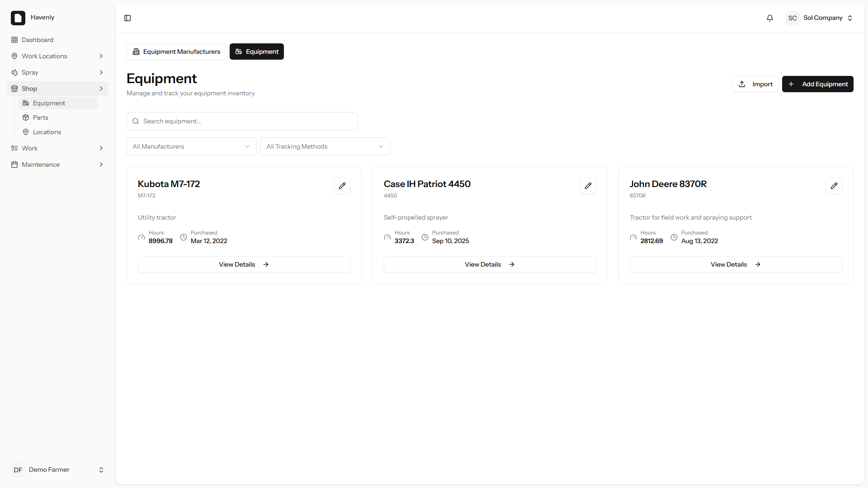
Task: Expand the Work Locations menu chevron
Action: point(101,56)
